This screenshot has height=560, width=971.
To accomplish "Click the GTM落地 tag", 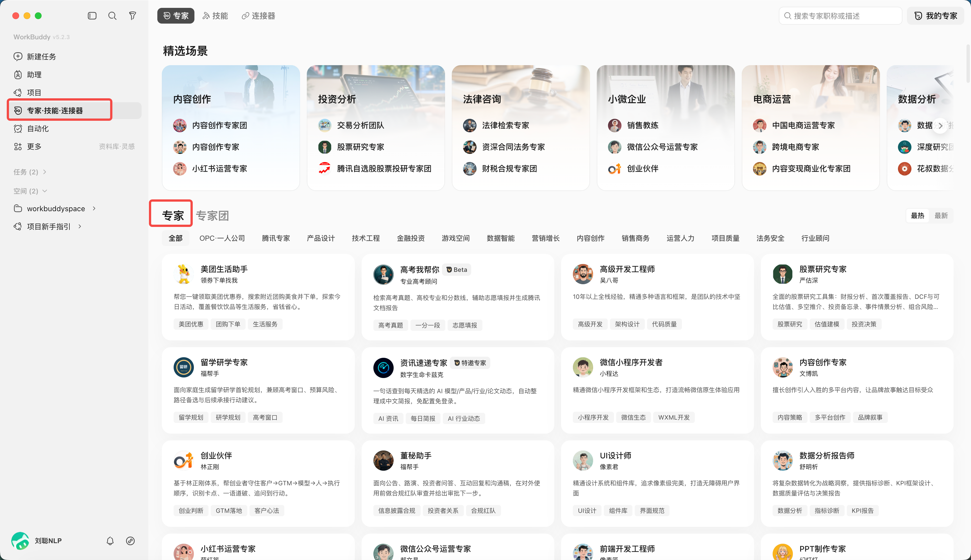I will pos(228,511).
